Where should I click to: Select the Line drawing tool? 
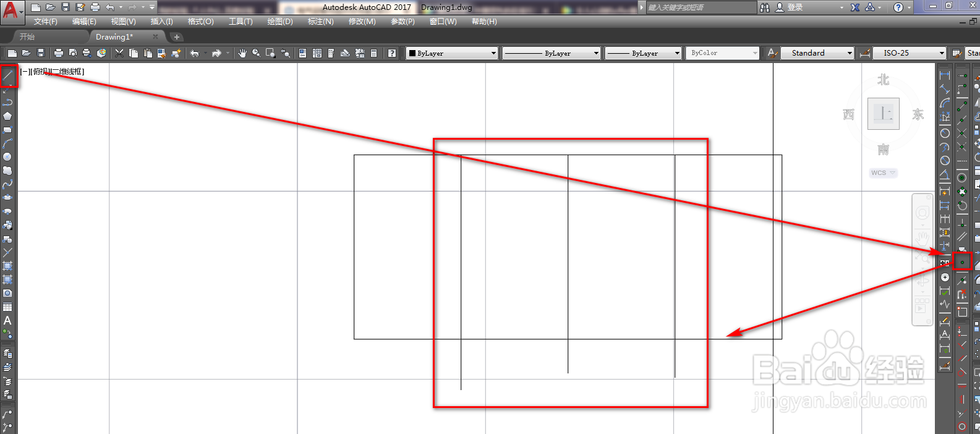(8, 76)
